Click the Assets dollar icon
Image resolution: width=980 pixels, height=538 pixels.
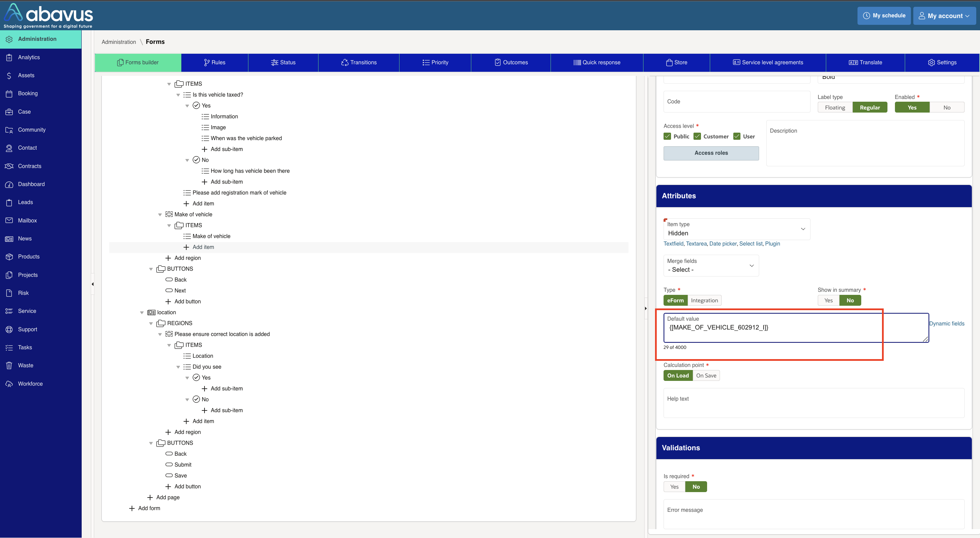click(x=9, y=75)
